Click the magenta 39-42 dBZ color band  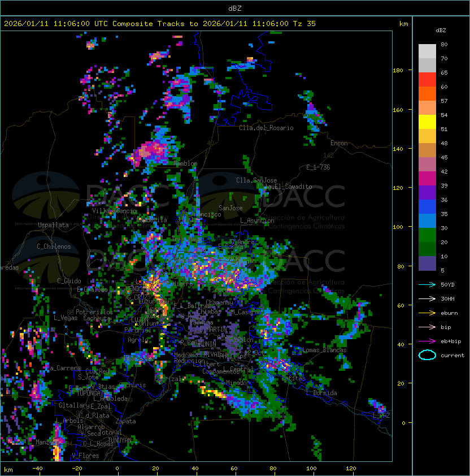click(x=427, y=179)
